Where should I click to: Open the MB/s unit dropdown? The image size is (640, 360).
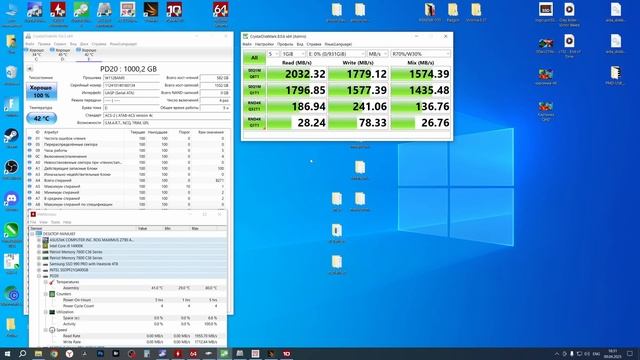(x=377, y=54)
